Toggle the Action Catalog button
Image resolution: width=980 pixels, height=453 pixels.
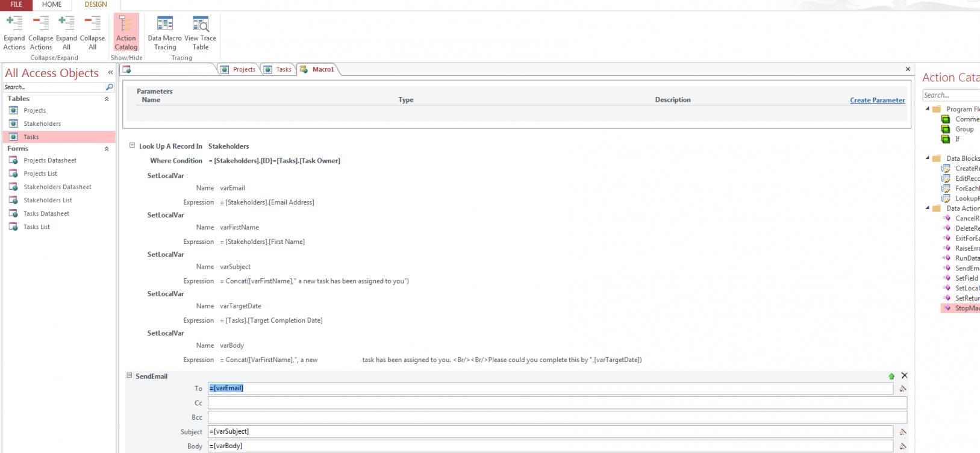(126, 33)
